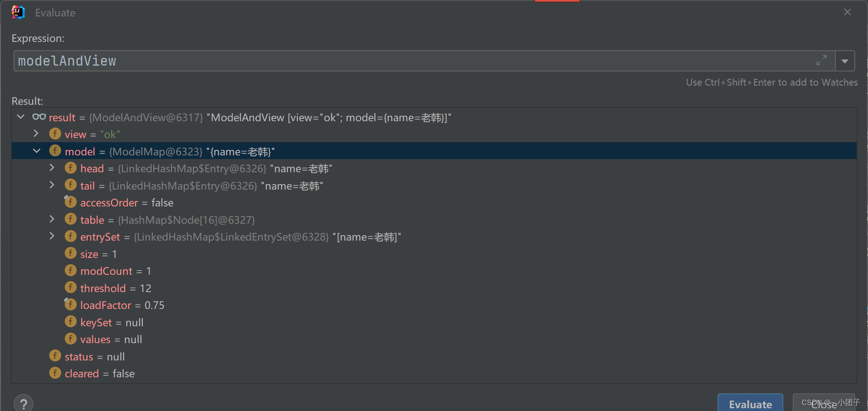Click the field icon beside values
The height and width of the screenshot is (411, 868).
coord(71,339)
